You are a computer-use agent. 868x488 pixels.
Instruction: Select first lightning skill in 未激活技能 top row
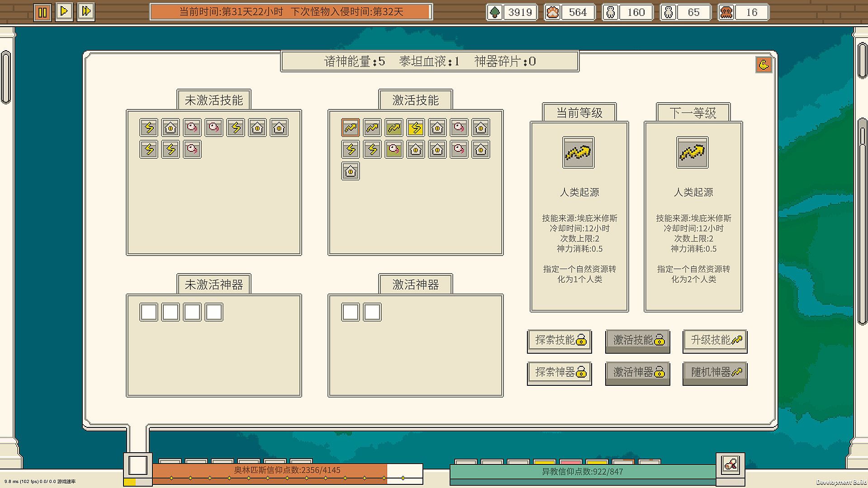click(x=149, y=128)
